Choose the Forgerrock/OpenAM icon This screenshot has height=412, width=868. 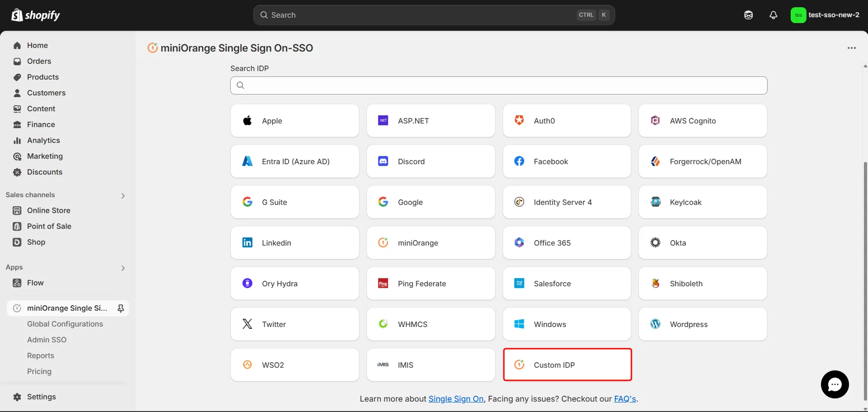coord(655,161)
